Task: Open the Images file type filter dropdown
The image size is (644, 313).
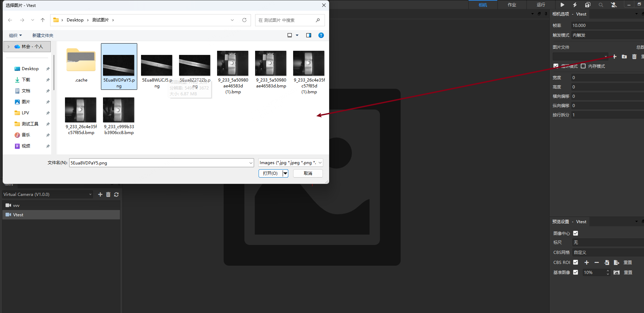Action: click(290, 163)
